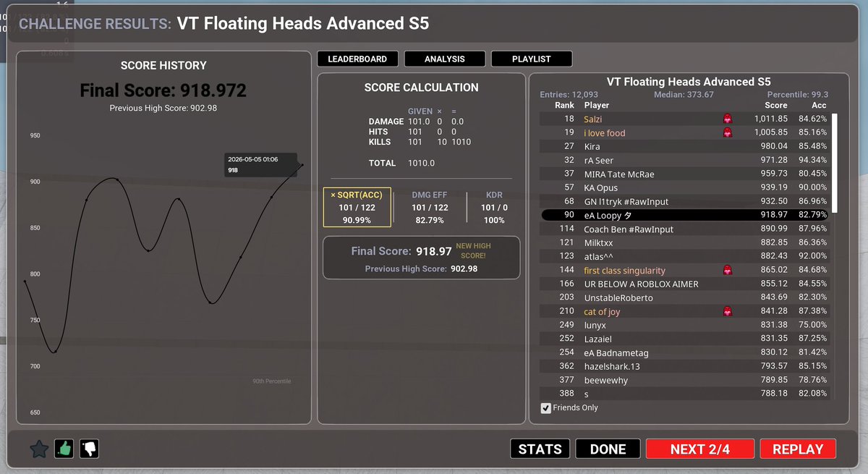Switch to the ANALYSIS tab
The height and width of the screenshot is (474, 868).
pos(445,59)
